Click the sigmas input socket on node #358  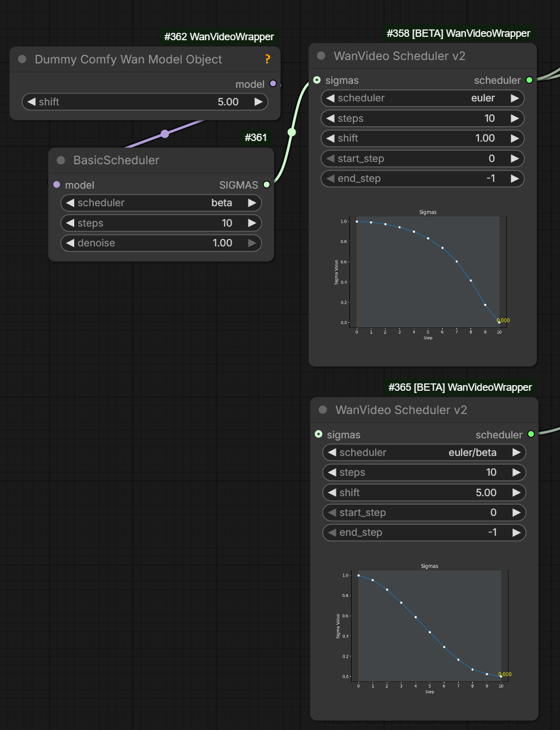pos(317,80)
